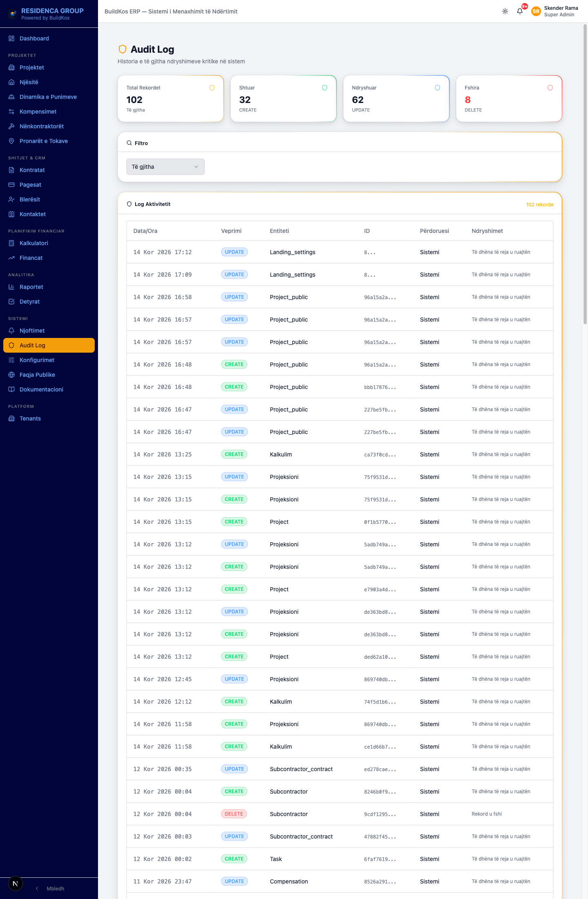Open Raportet in the sidebar
The image size is (588, 899).
tap(49, 287)
